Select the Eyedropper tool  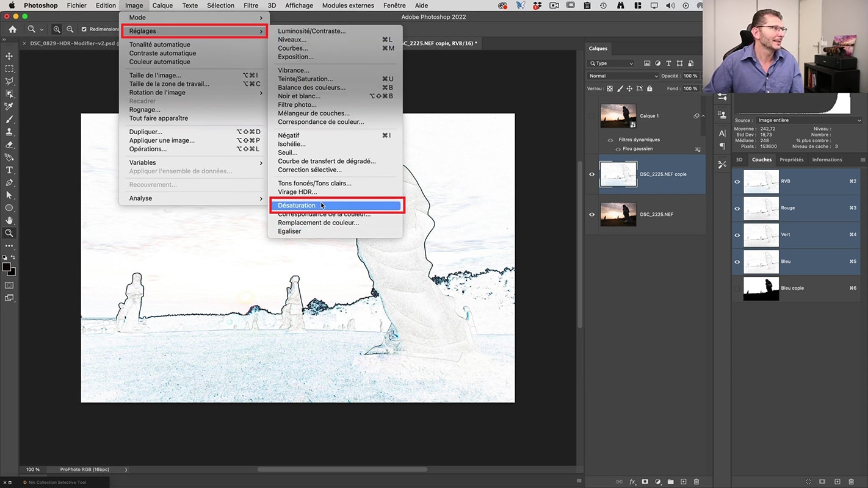[9, 107]
